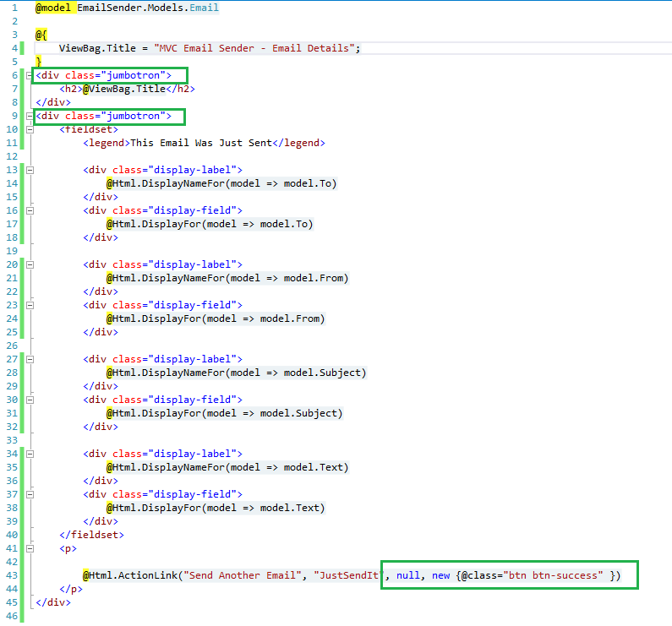Click the EmailSender.Models.Email type name
This screenshot has height=626, width=672.
[148, 8]
